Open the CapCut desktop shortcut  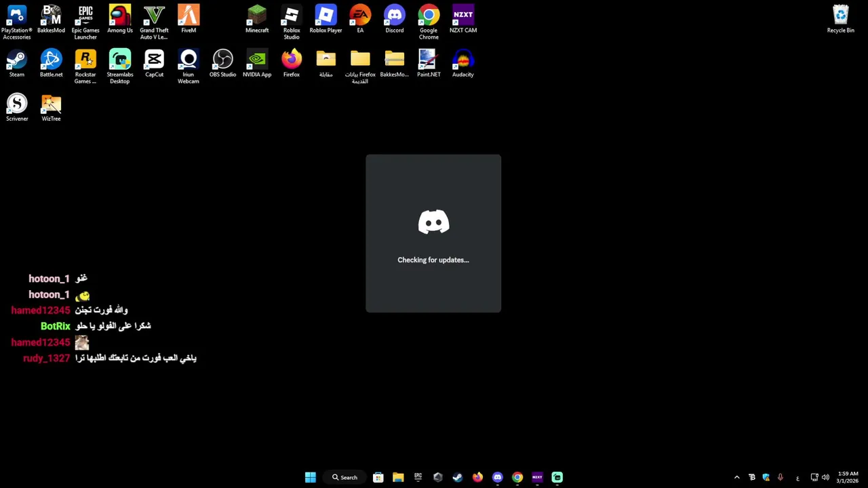[x=154, y=63]
